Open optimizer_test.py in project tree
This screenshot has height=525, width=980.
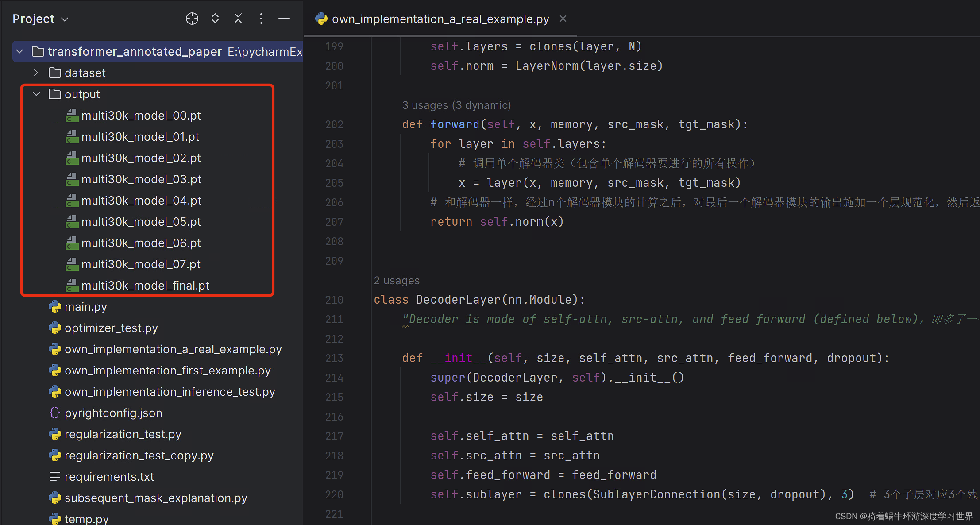click(111, 328)
